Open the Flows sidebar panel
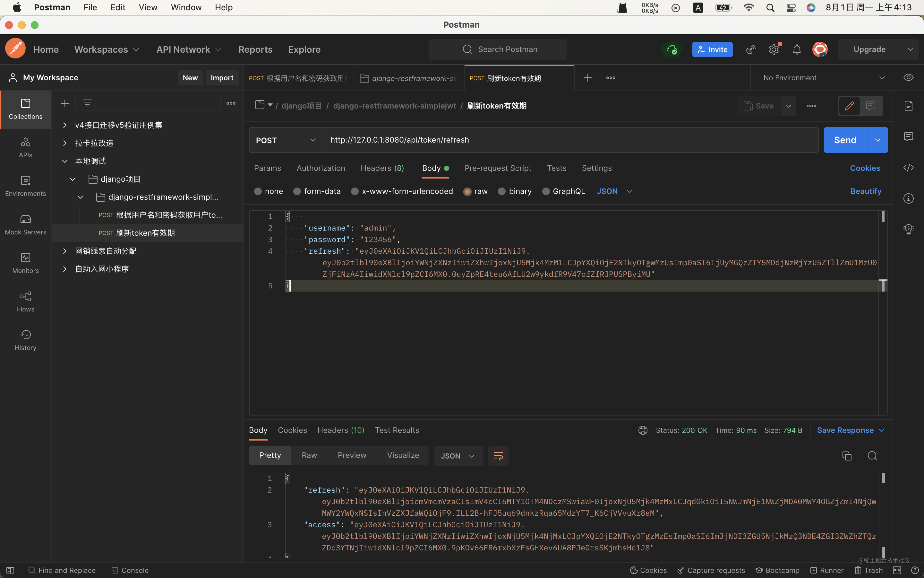The height and width of the screenshot is (578, 924). (x=26, y=302)
